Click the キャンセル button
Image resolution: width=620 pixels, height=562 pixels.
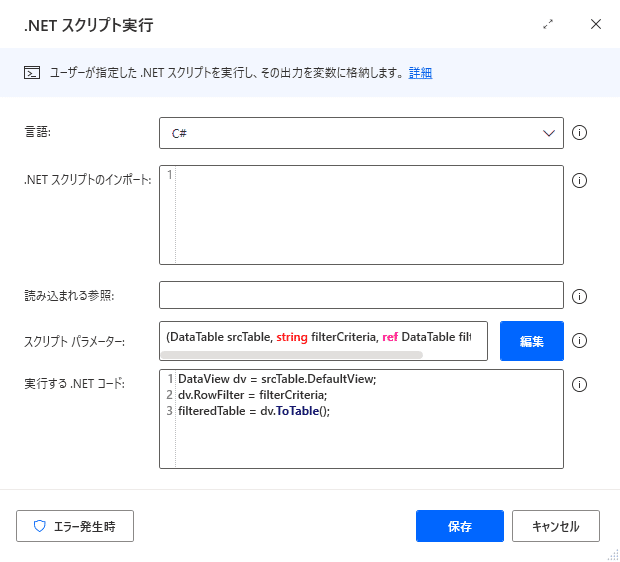click(556, 526)
